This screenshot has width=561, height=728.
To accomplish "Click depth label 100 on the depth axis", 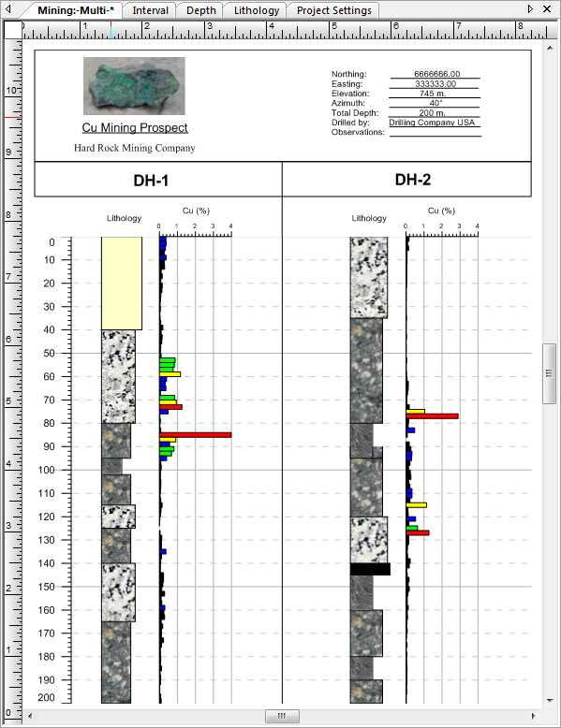I will tap(47, 471).
